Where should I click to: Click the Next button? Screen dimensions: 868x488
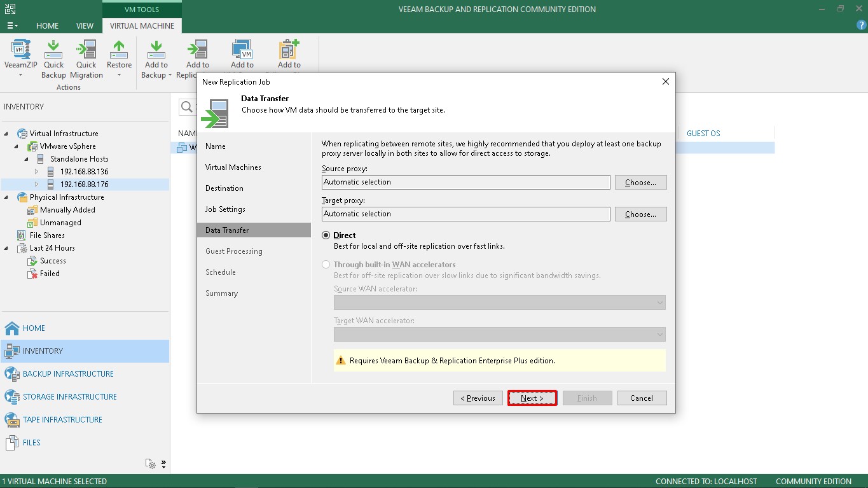532,398
